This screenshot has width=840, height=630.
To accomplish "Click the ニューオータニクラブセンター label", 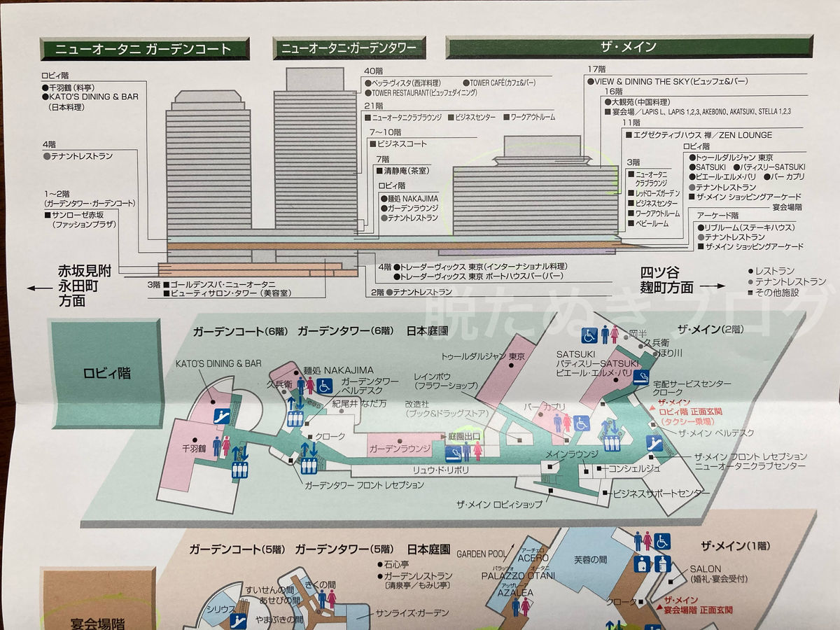I will [x=750, y=466].
